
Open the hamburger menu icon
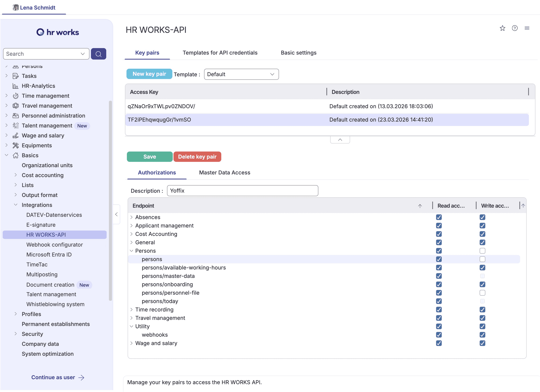pos(527,28)
